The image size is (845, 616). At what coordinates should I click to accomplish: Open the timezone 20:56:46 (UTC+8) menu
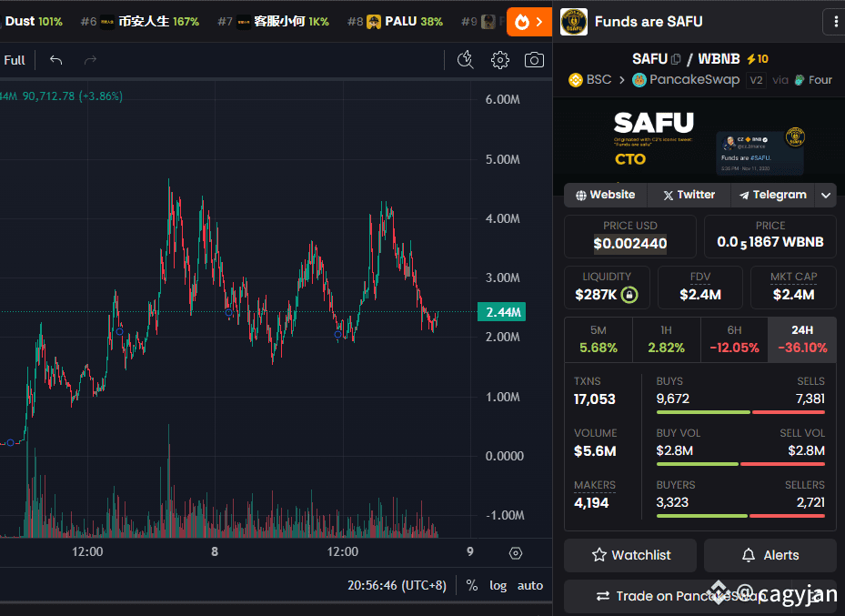pyautogui.click(x=397, y=586)
